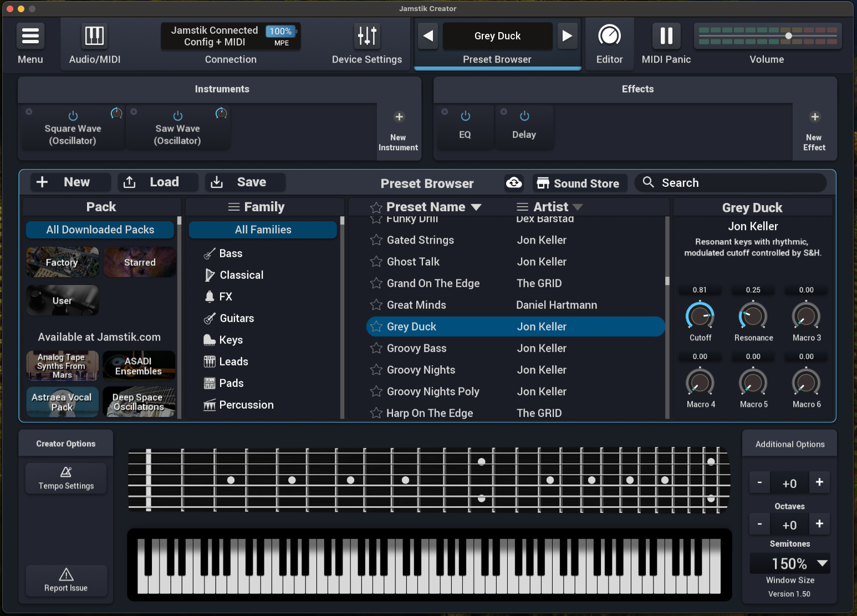Click the cloud sync icon
Image resolution: width=857 pixels, height=616 pixels.
[514, 183]
